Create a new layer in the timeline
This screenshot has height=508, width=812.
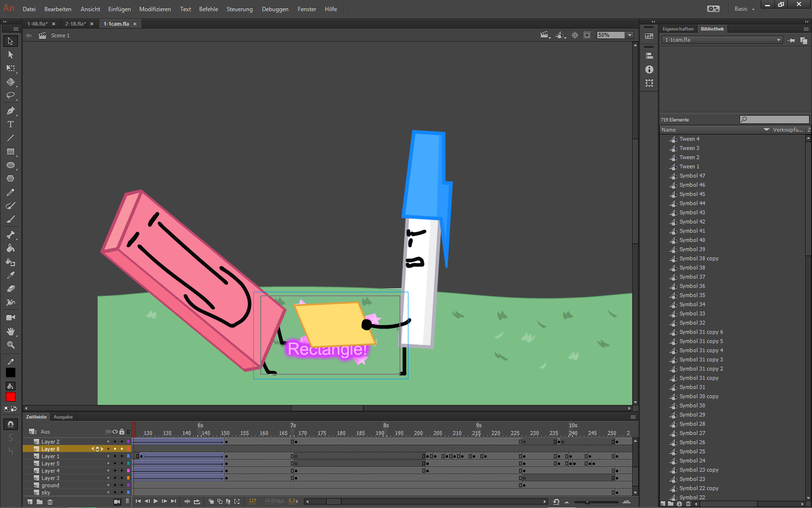pyautogui.click(x=30, y=502)
